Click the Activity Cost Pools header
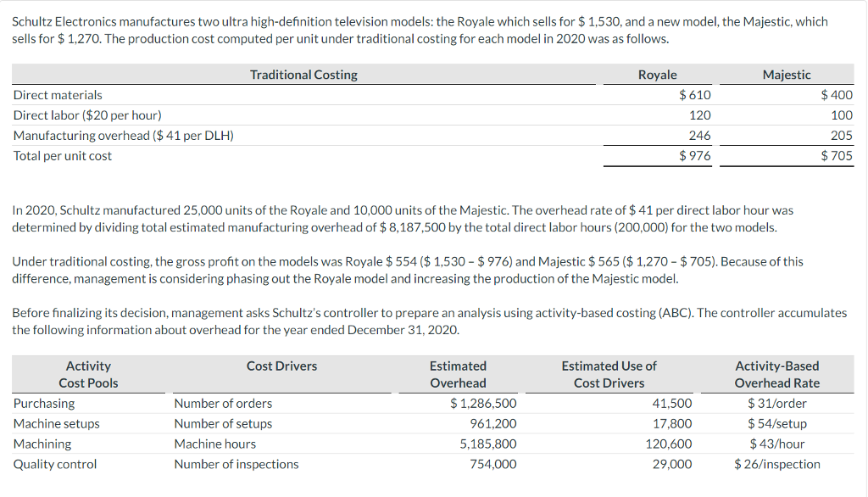 coord(89,373)
